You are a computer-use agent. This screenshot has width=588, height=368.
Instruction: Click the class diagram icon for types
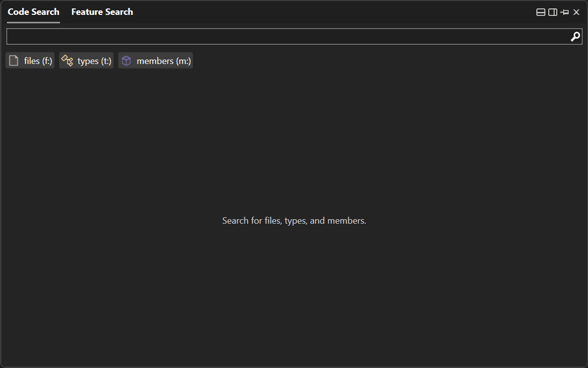pyautogui.click(x=67, y=61)
